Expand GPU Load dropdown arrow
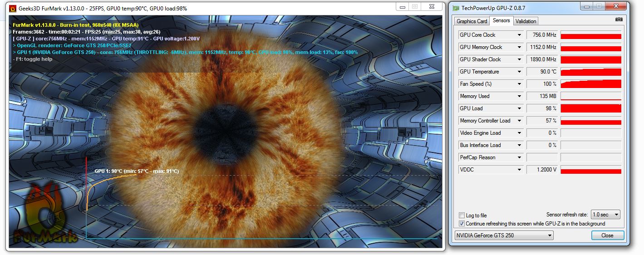The width and height of the screenshot is (644, 255). click(520, 108)
